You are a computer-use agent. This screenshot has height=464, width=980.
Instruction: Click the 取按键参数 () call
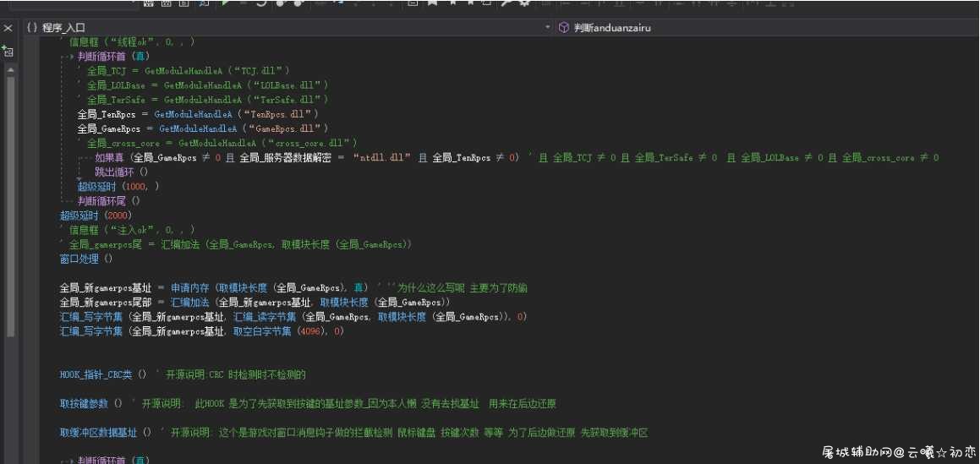point(91,403)
